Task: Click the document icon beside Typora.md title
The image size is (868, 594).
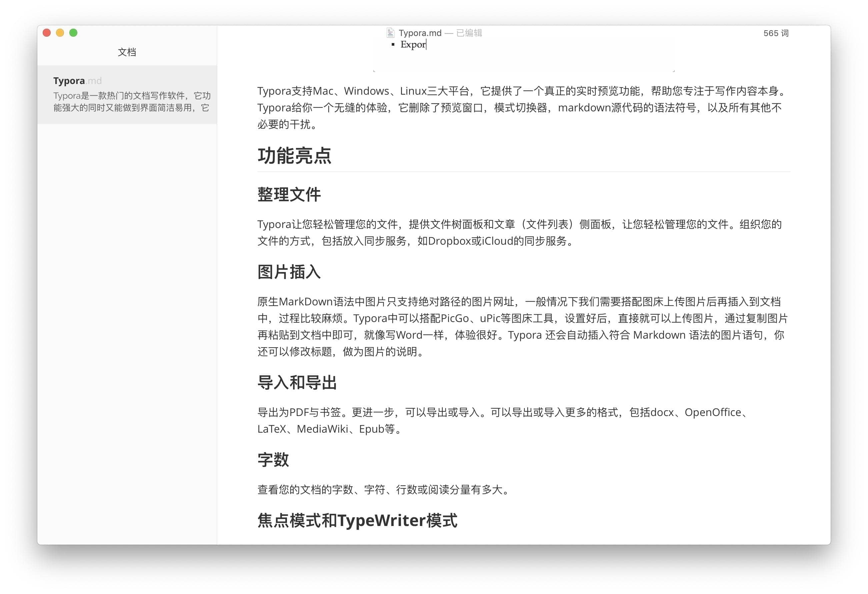Action: click(390, 33)
